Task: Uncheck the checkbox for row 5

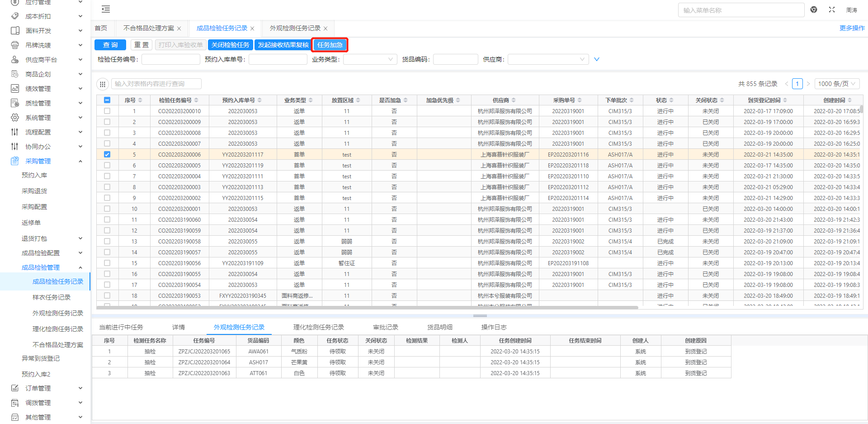Action: click(x=107, y=154)
